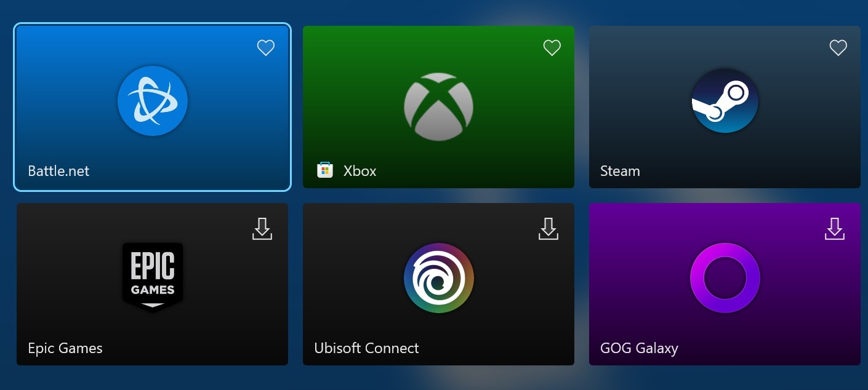Screen dimensions: 868x390
Task: Click the Microsoft Store badge beside Xbox
Action: pos(324,170)
